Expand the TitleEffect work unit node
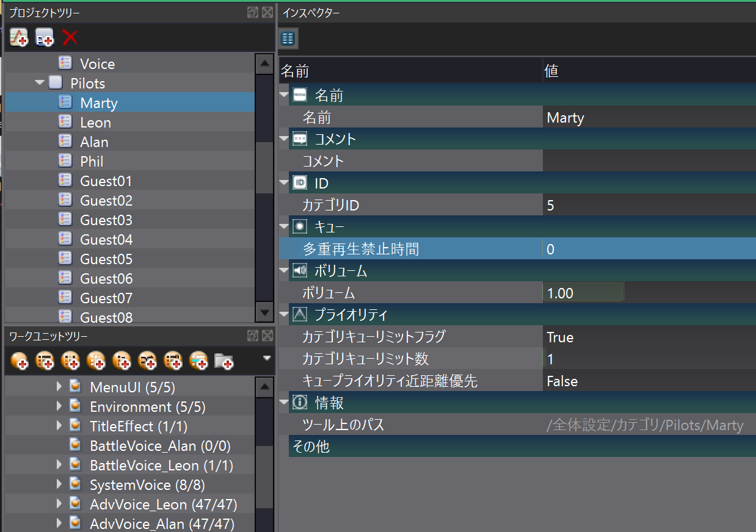The height and width of the screenshot is (532, 756). (x=59, y=426)
